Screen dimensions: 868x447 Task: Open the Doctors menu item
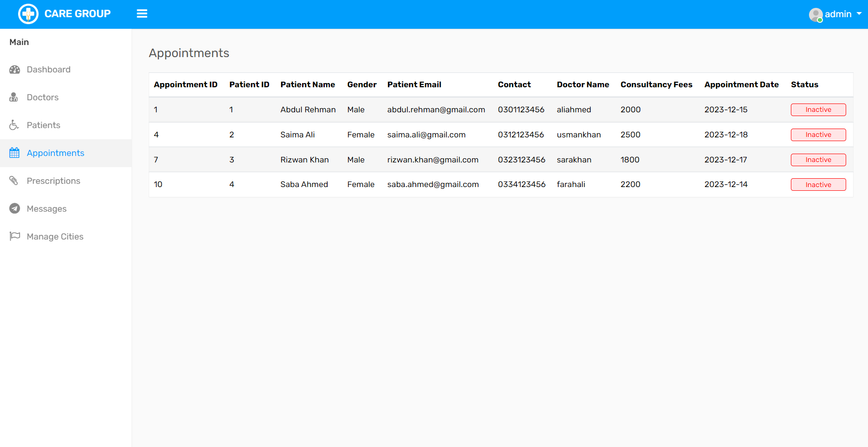(x=43, y=97)
